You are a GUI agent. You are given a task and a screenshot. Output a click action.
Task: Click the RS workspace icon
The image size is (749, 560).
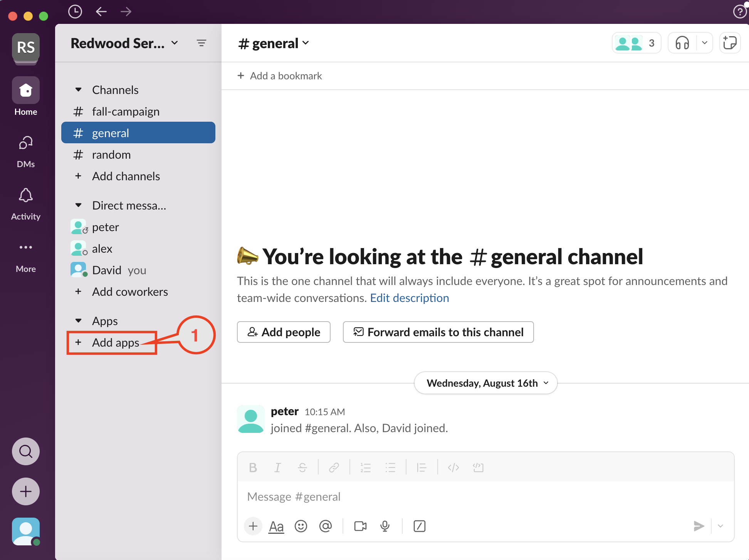pyautogui.click(x=26, y=48)
